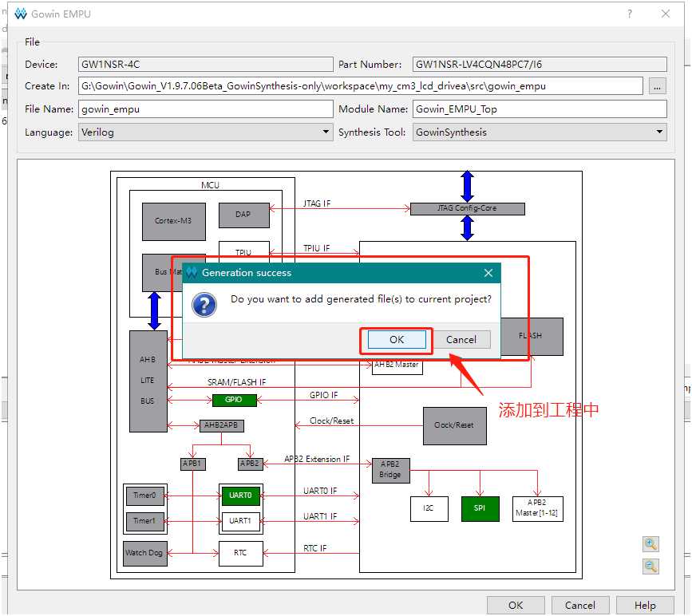Click the question mark help icon in title bar
692x616 pixels.
(630, 14)
